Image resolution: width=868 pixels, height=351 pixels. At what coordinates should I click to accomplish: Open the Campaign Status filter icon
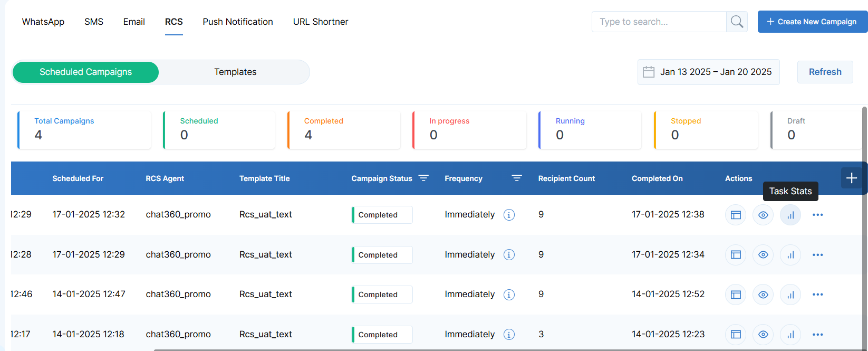pos(423,178)
